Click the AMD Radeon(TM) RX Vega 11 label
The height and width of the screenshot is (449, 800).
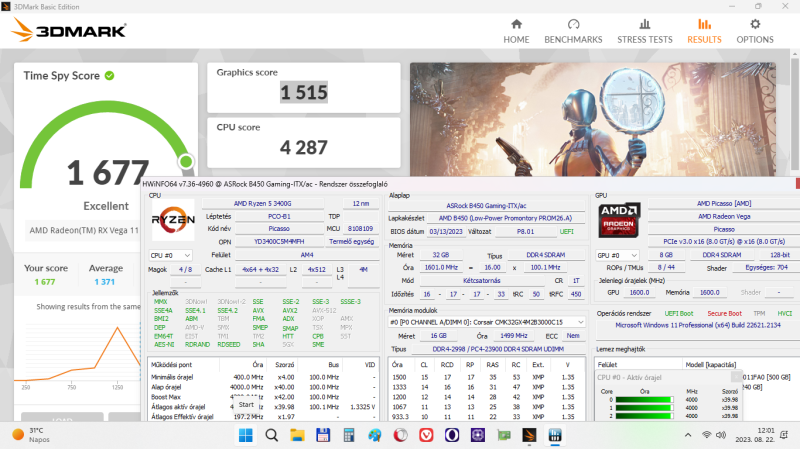click(x=84, y=230)
